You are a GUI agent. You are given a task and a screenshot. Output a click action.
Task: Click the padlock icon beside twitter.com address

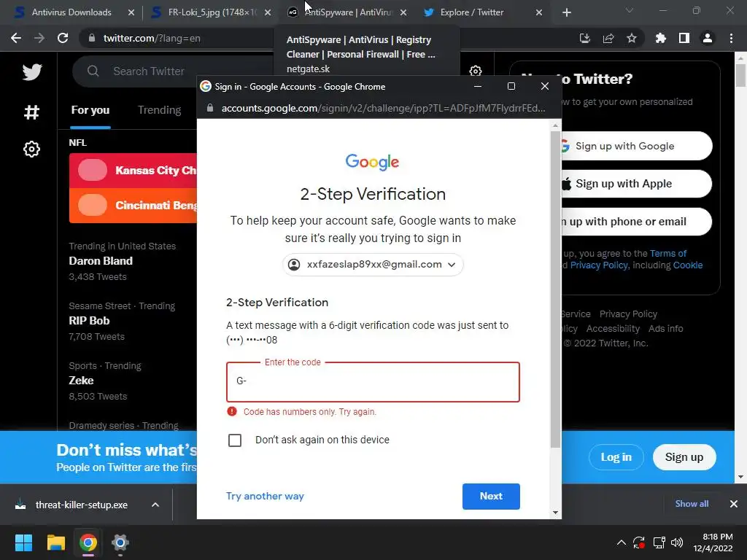(91, 38)
